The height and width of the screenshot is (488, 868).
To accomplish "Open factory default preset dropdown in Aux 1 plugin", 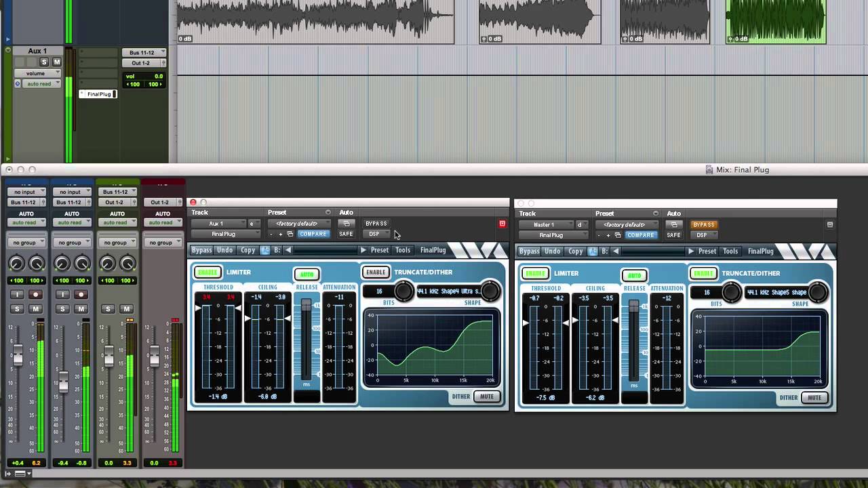I will [x=299, y=224].
